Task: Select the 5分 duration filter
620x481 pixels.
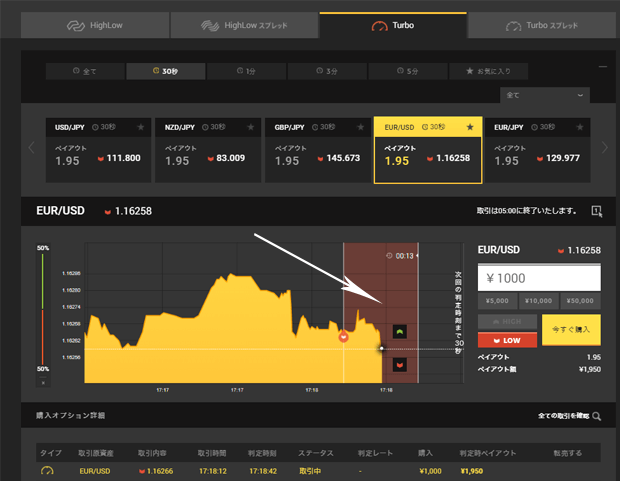Action: click(x=408, y=71)
